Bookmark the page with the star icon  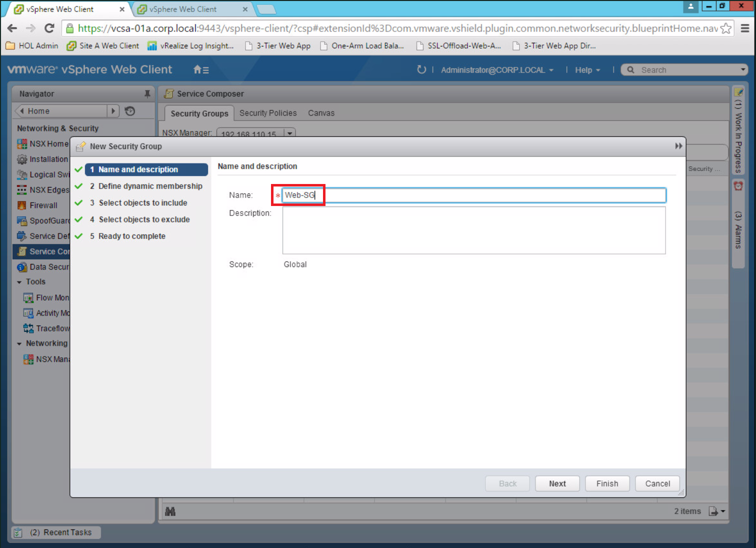[x=725, y=28]
